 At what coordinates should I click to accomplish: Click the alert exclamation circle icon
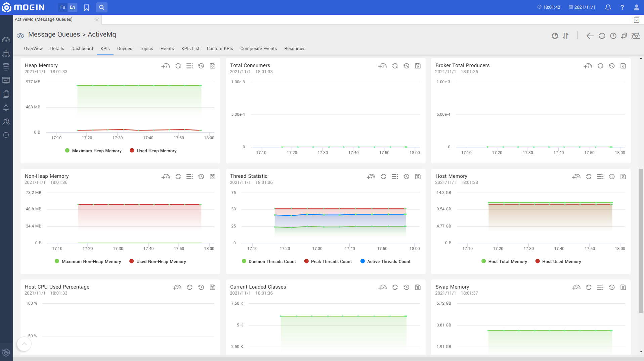[x=613, y=36]
